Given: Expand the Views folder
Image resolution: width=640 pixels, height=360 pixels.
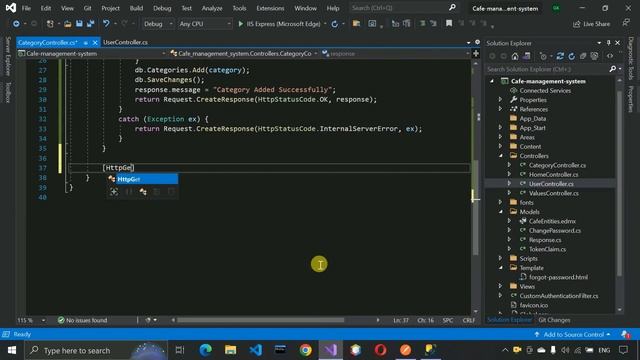Looking at the screenshot, I should 500,287.
